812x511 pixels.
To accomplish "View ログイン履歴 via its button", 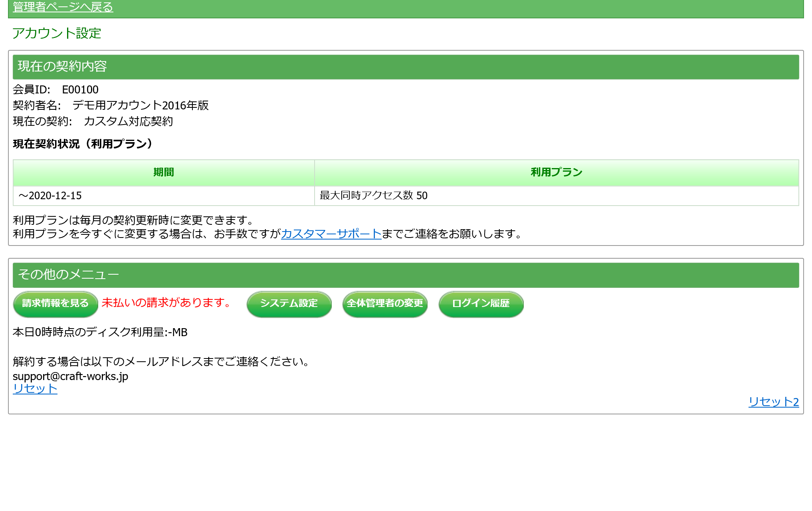I will (x=481, y=303).
